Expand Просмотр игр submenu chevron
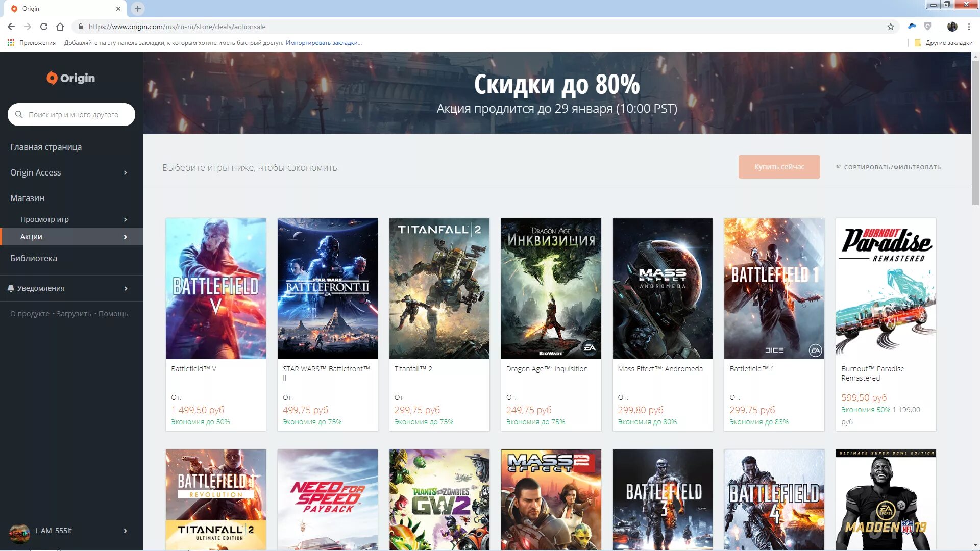980x551 pixels. pos(125,219)
